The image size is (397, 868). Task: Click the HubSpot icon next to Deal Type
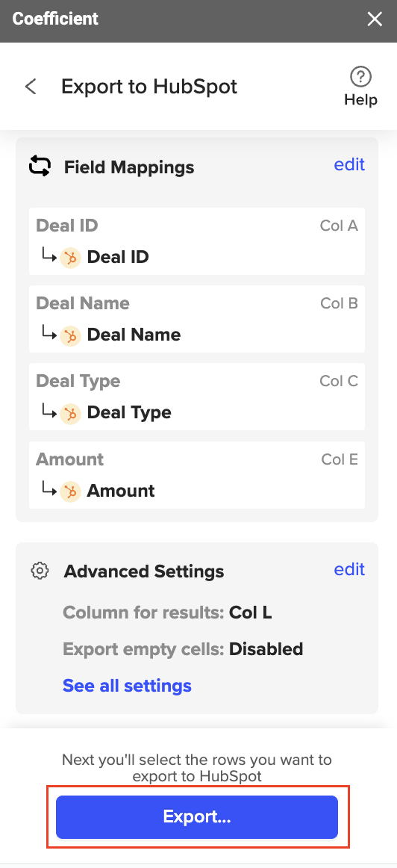(70, 413)
